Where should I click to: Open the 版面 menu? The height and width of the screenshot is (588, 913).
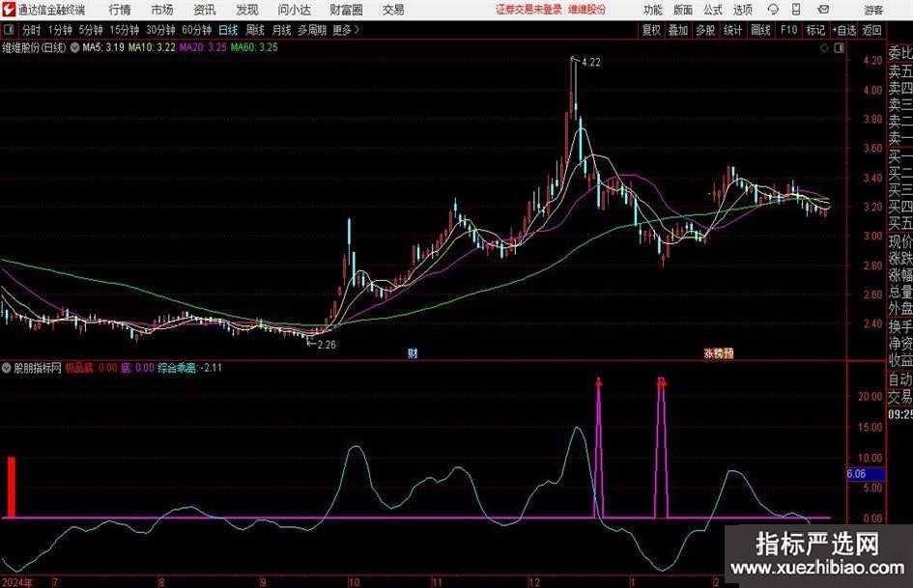click(x=683, y=10)
